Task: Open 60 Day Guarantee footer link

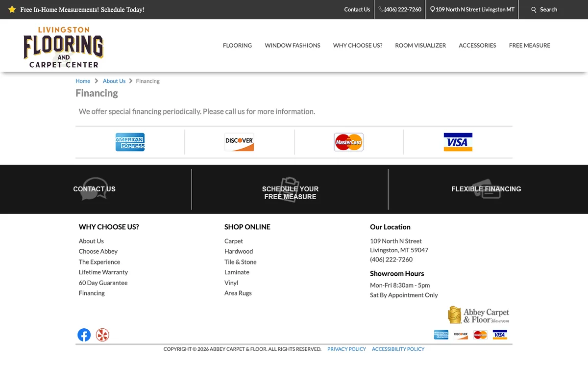Action: pyautogui.click(x=103, y=283)
